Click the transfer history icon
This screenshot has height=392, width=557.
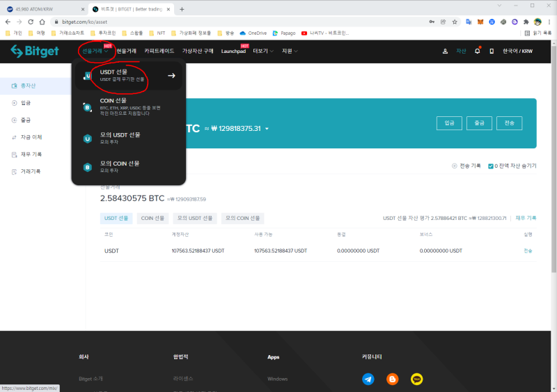(x=454, y=166)
